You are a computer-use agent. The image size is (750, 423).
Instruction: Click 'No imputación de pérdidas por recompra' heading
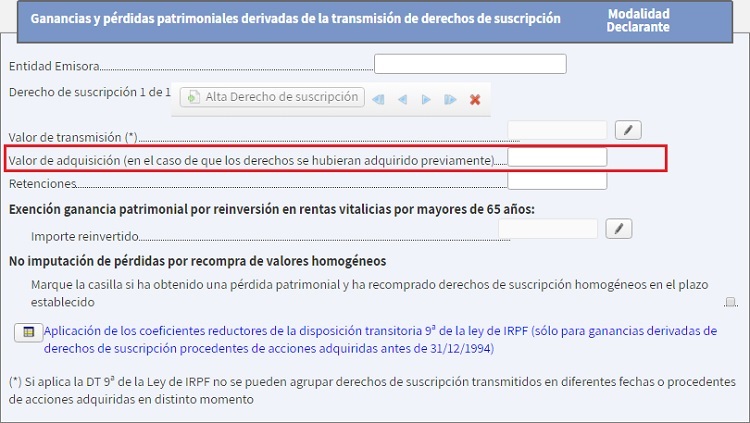[198, 261]
